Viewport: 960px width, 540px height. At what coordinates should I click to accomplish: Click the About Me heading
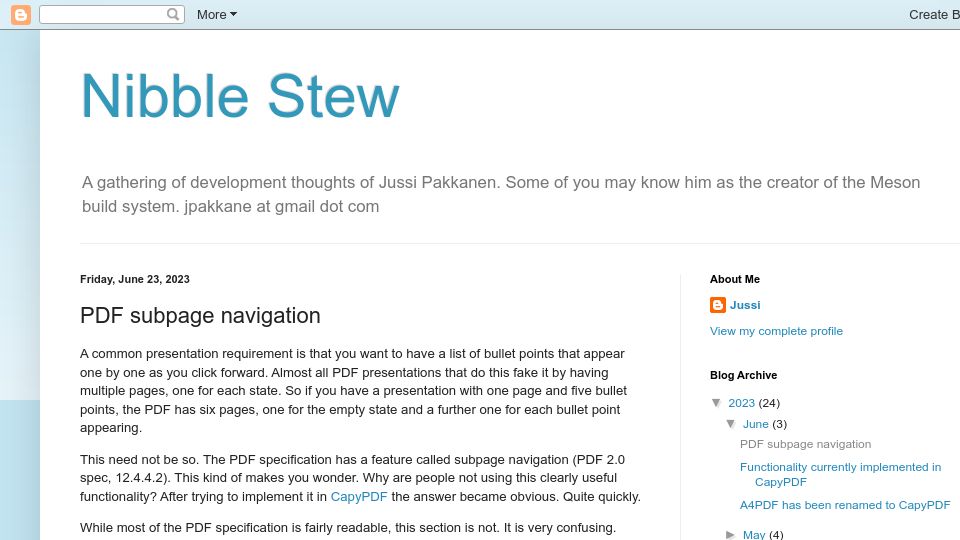tap(735, 279)
